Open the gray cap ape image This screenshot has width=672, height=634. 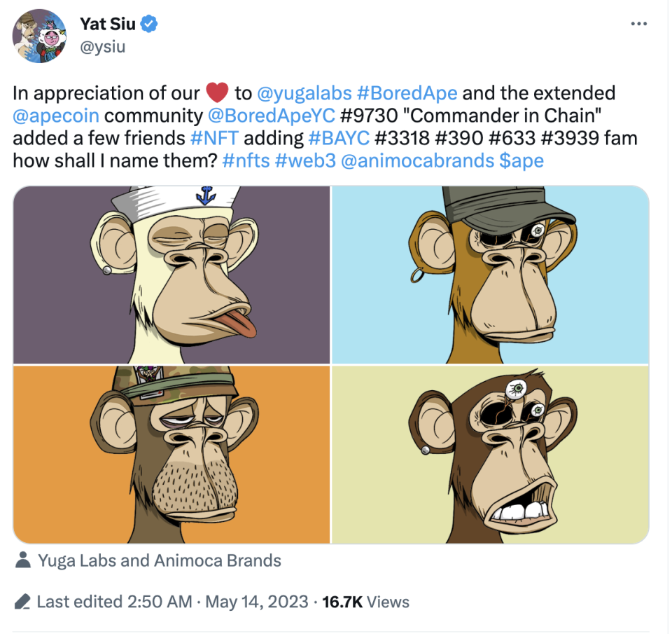[490, 275]
